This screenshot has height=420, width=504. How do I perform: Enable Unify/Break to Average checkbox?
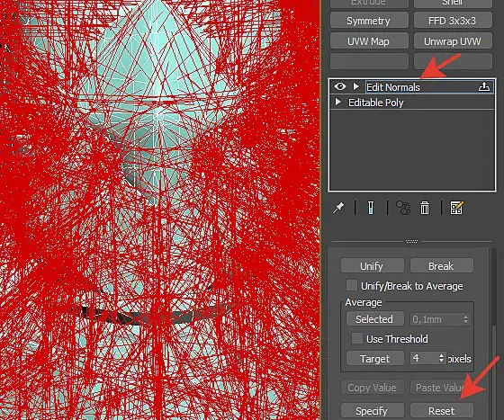[x=352, y=285]
